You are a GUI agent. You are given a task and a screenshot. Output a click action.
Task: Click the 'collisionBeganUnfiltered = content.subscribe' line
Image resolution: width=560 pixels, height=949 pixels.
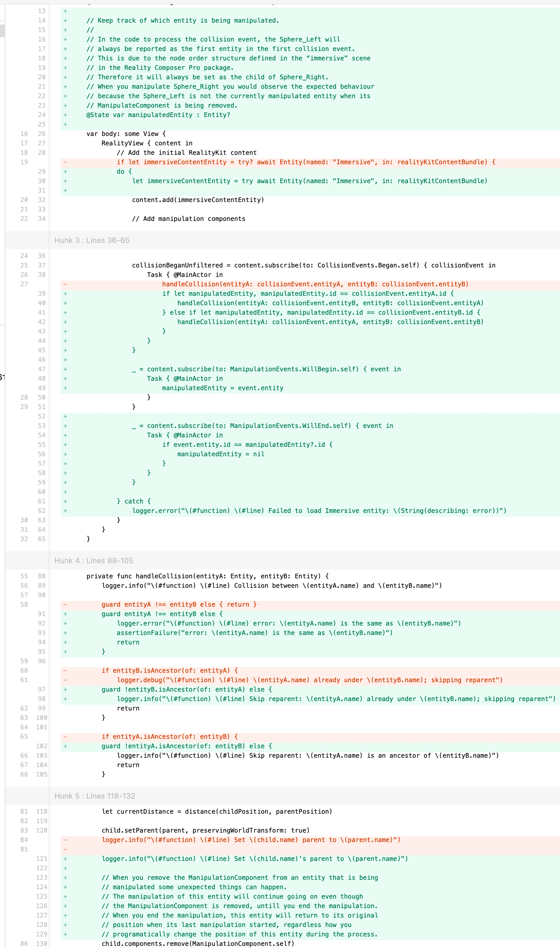[x=314, y=265]
